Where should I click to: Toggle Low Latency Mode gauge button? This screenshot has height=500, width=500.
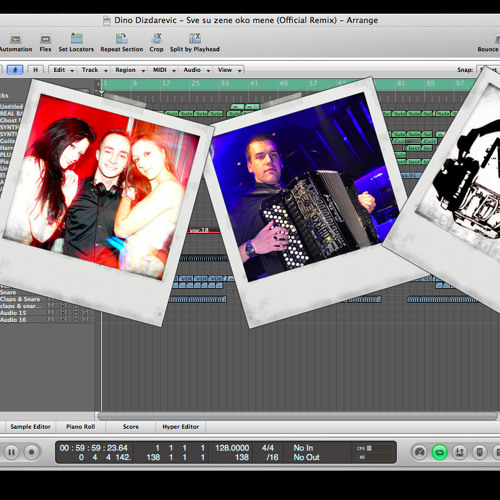420,452
